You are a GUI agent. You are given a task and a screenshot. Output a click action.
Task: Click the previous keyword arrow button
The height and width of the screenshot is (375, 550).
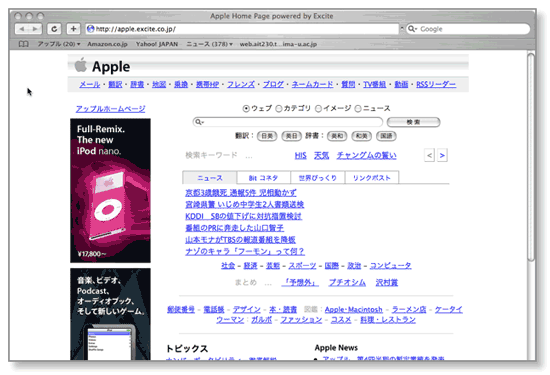(x=429, y=155)
